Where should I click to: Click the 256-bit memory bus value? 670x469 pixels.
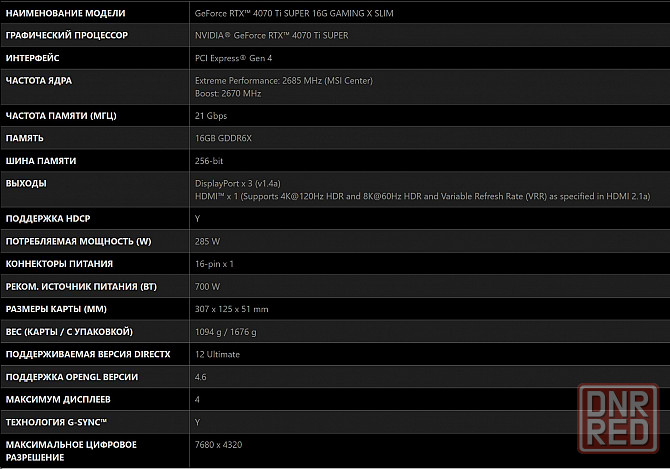tap(209, 161)
